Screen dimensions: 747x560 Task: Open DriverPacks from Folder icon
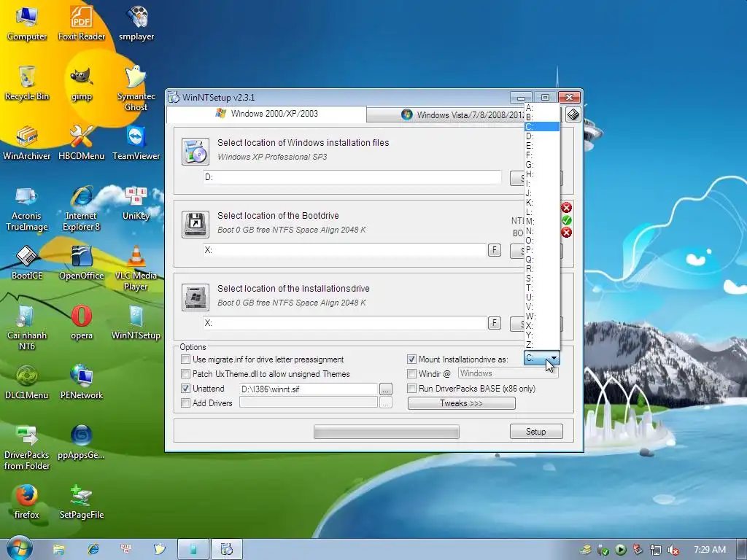(x=27, y=448)
